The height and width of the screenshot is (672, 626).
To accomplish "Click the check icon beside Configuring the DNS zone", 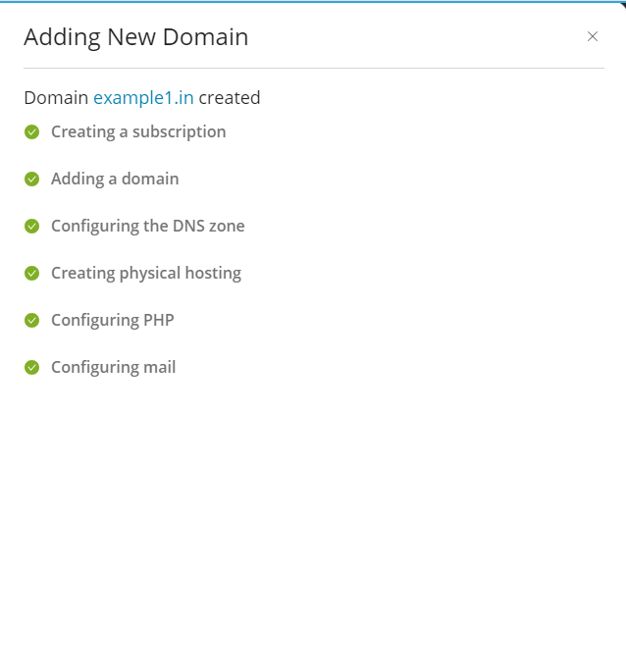I will [x=31, y=226].
